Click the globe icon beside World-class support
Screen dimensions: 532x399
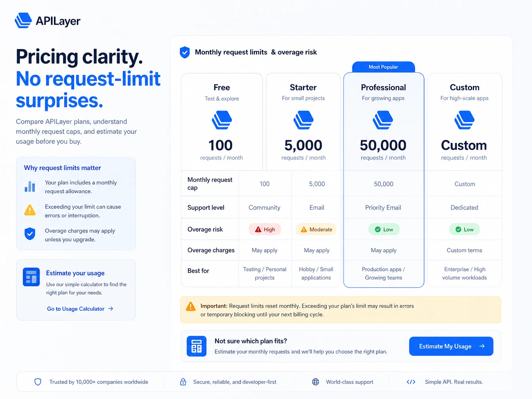point(316,382)
